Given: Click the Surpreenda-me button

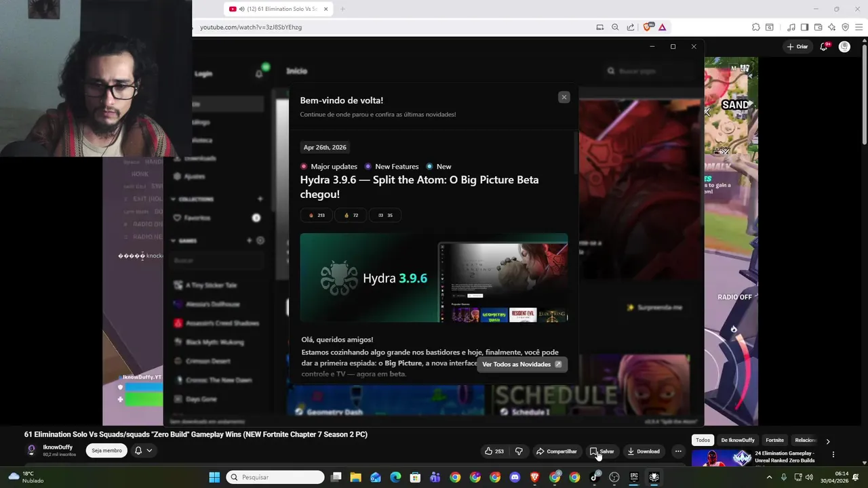Looking at the screenshot, I should pyautogui.click(x=655, y=307).
